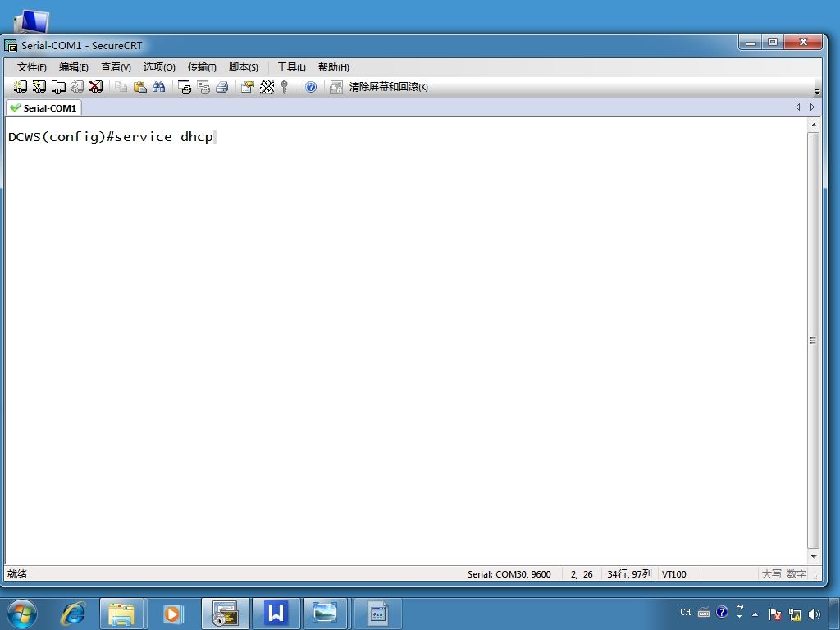Click the terminal scrollbar up arrow
This screenshot has width=840, height=630.
tap(814, 125)
